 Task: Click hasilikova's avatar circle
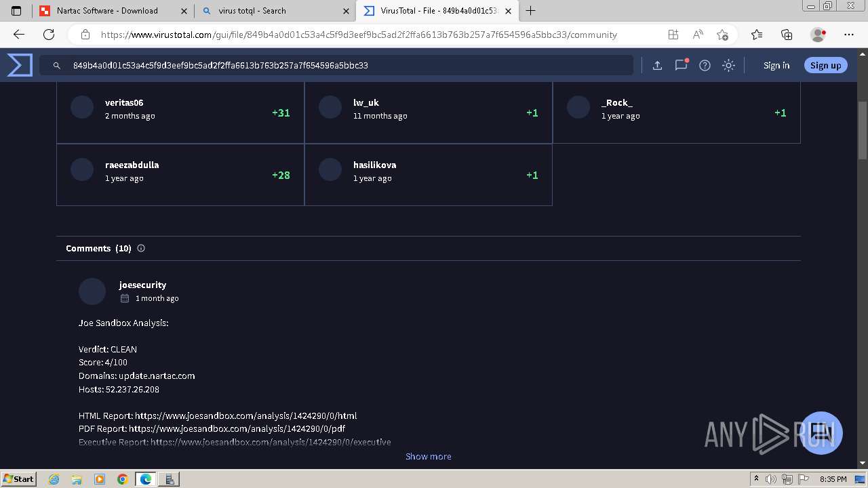point(330,169)
